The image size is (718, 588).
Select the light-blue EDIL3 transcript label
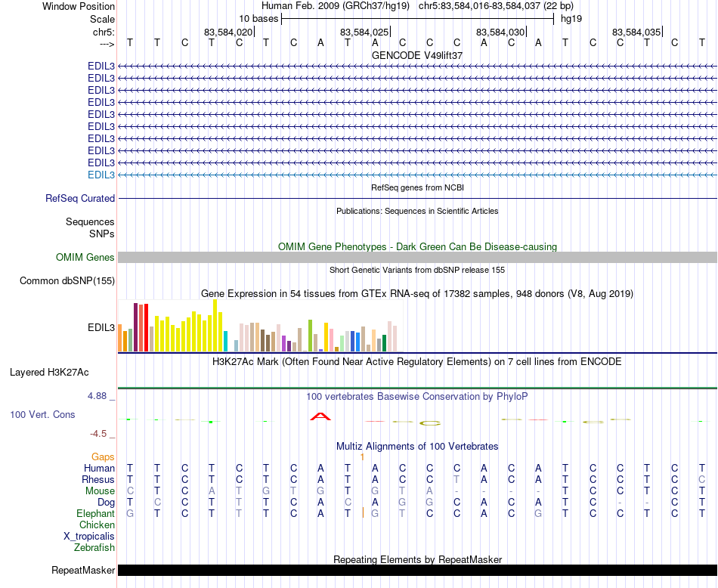click(x=101, y=175)
